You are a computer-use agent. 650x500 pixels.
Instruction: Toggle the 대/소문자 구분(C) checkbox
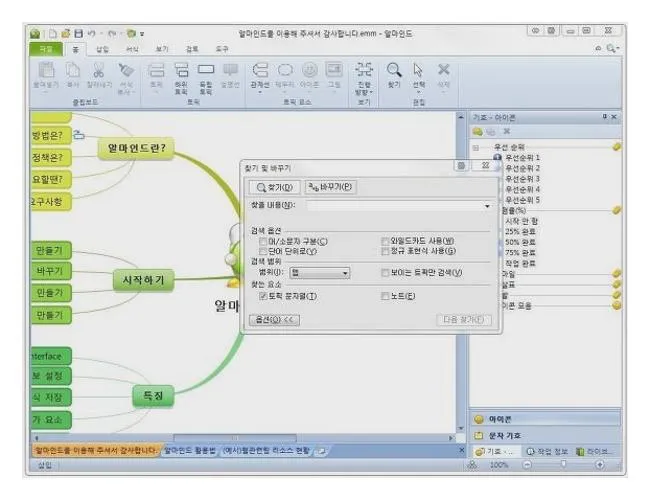tap(262, 241)
